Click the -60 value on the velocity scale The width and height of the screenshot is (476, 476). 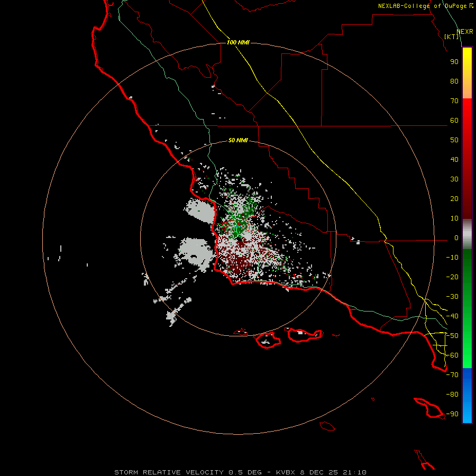pyautogui.click(x=452, y=355)
